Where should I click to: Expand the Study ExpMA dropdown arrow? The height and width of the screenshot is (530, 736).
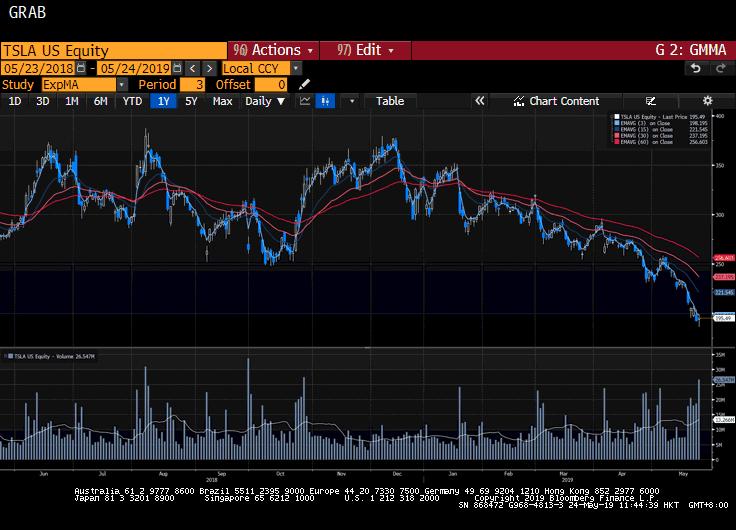pos(122,84)
